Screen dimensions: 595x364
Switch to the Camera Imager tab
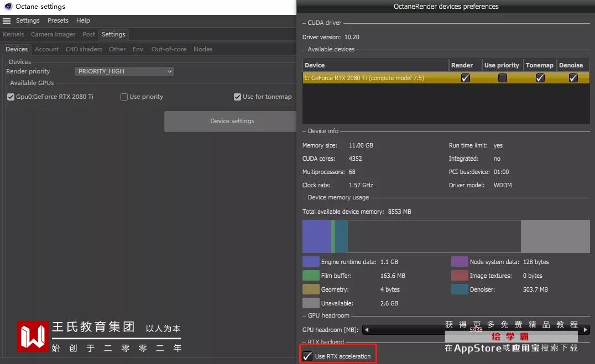click(x=53, y=34)
